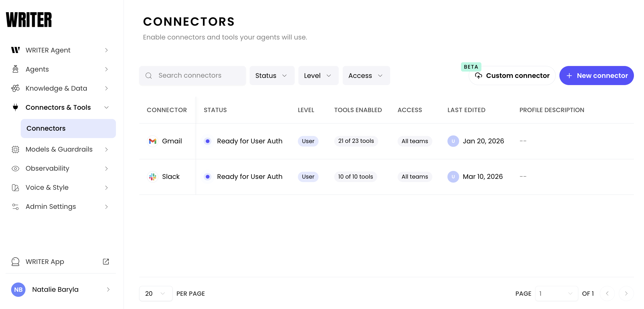Click the Observability eye icon
The height and width of the screenshot is (309, 644).
(15, 169)
